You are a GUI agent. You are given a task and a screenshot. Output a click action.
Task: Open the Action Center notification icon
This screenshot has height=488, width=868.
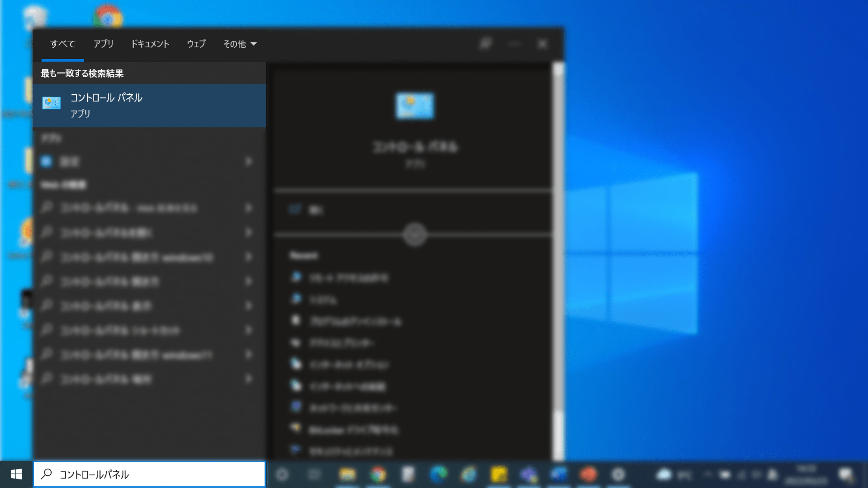click(847, 475)
